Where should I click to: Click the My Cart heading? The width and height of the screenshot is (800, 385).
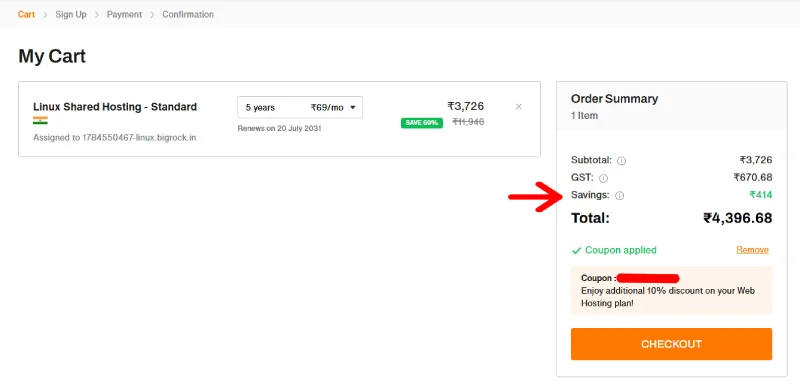[x=52, y=56]
